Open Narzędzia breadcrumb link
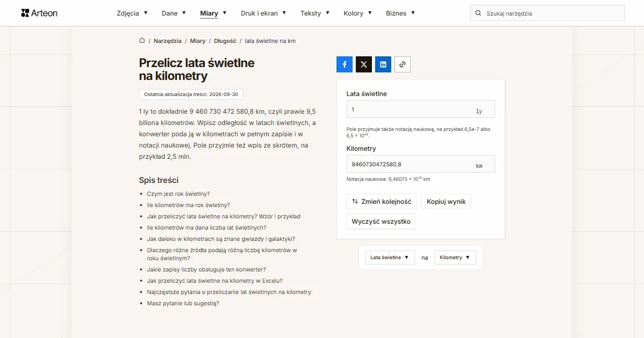This screenshot has height=338, width=644. click(x=167, y=41)
